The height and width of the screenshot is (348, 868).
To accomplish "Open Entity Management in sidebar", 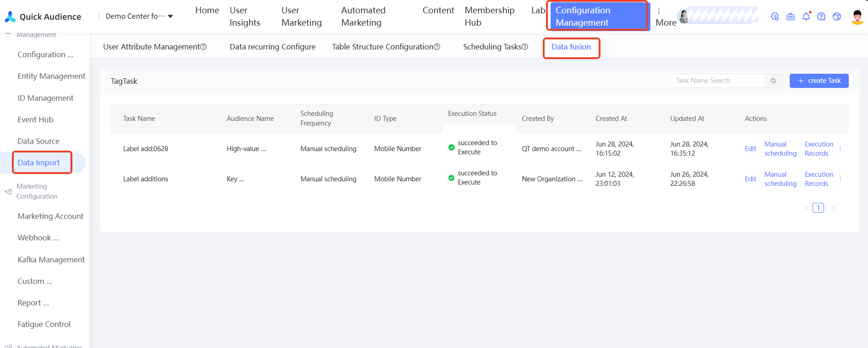I will tap(51, 76).
